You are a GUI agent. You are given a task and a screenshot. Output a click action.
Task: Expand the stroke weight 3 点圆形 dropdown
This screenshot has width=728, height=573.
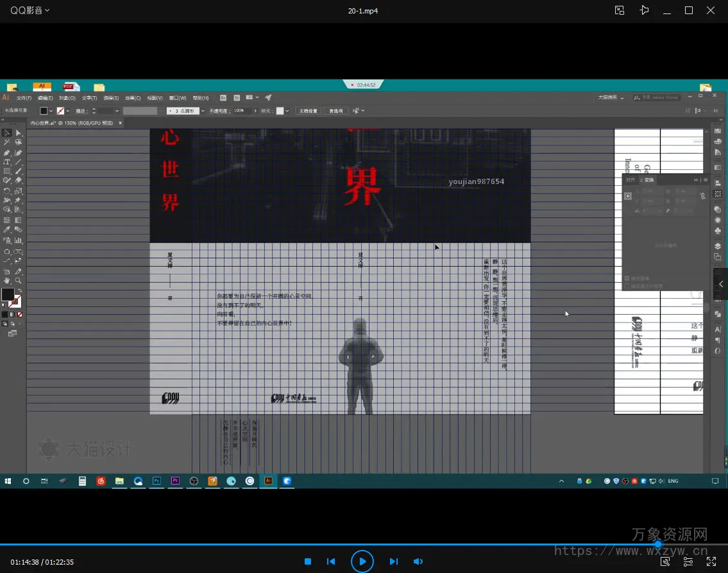coord(203,111)
